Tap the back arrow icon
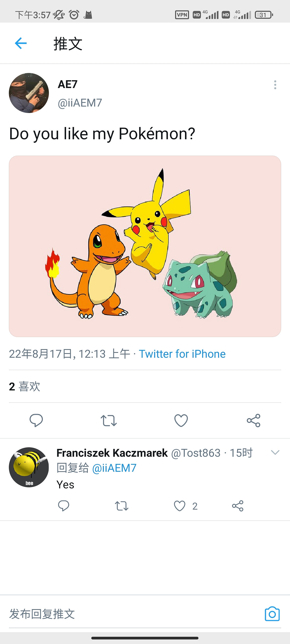Viewport: 290px width, 644px height. (x=21, y=43)
